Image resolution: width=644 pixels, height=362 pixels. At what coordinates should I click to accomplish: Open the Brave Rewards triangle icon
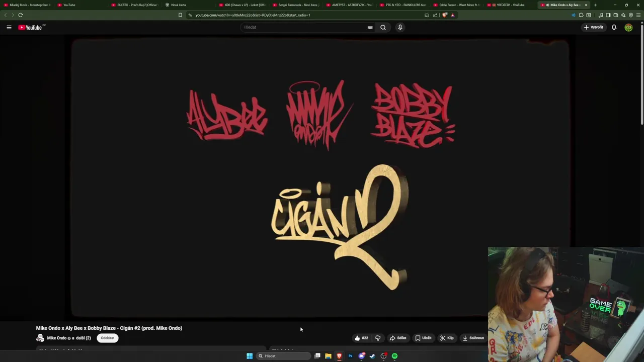pyautogui.click(x=452, y=15)
